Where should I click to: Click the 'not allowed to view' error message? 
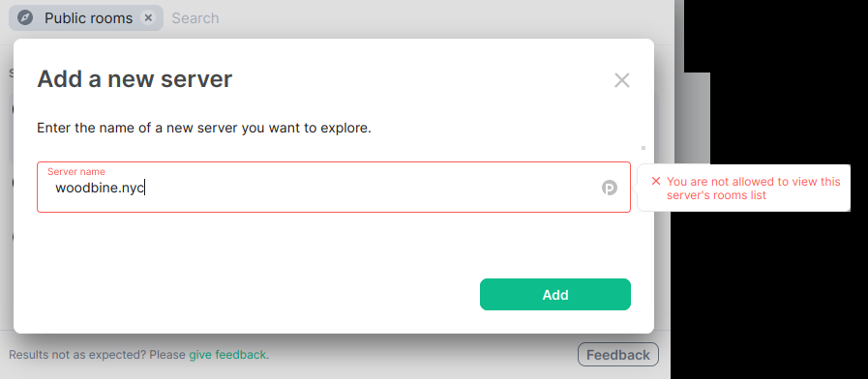[754, 189]
